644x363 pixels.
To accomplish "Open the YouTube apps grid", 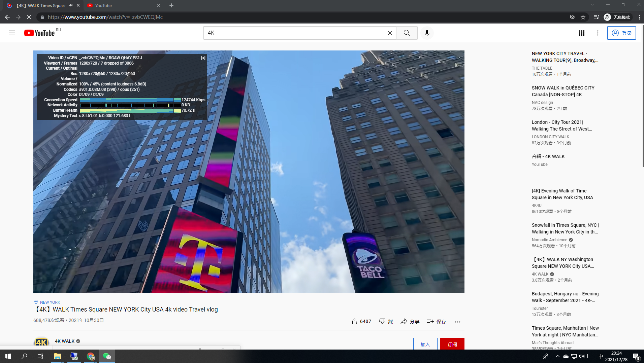I will pyautogui.click(x=582, y=33).
